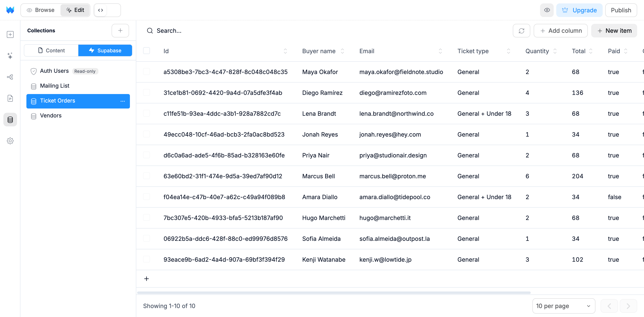Sort by Email column arrows
The width and height of the screenshot is (644, 317).
tap(440, 51)
